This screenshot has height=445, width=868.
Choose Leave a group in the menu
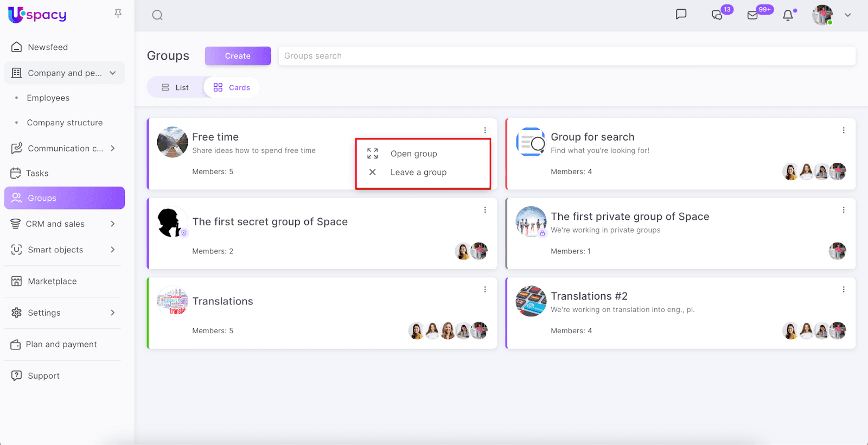coord(418,172)
